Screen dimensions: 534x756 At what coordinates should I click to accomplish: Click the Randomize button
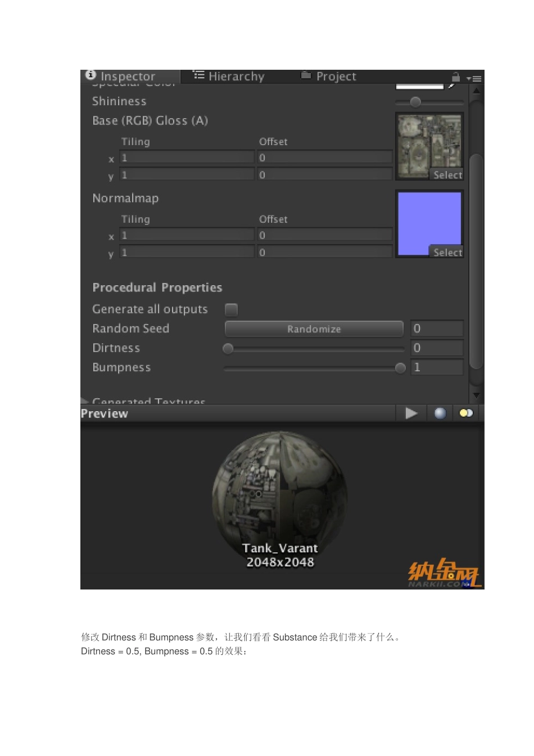[x=314, y=329]
